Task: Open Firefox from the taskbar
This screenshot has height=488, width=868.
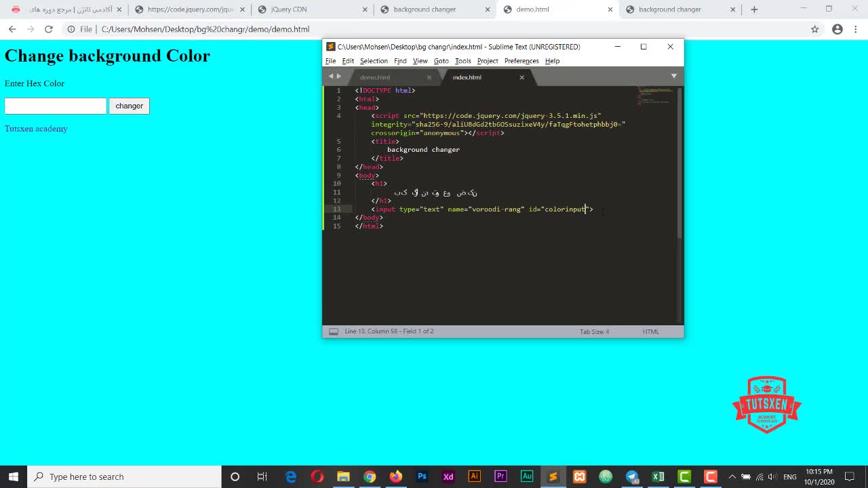Action: pyautogui.click(x=395, y=476)
